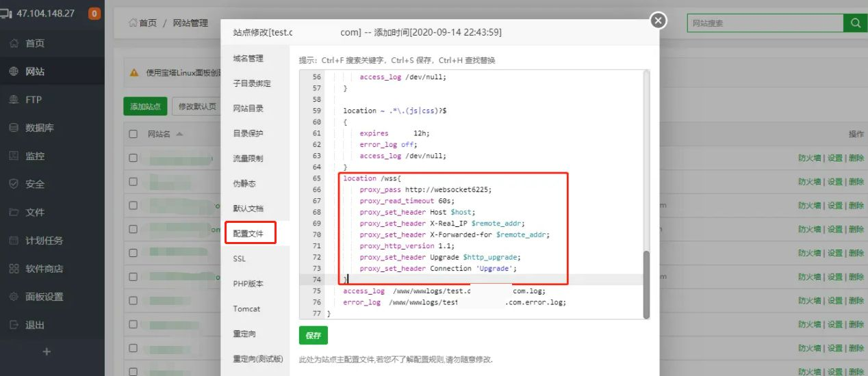Click the green 保存 button

coord(314,336)
